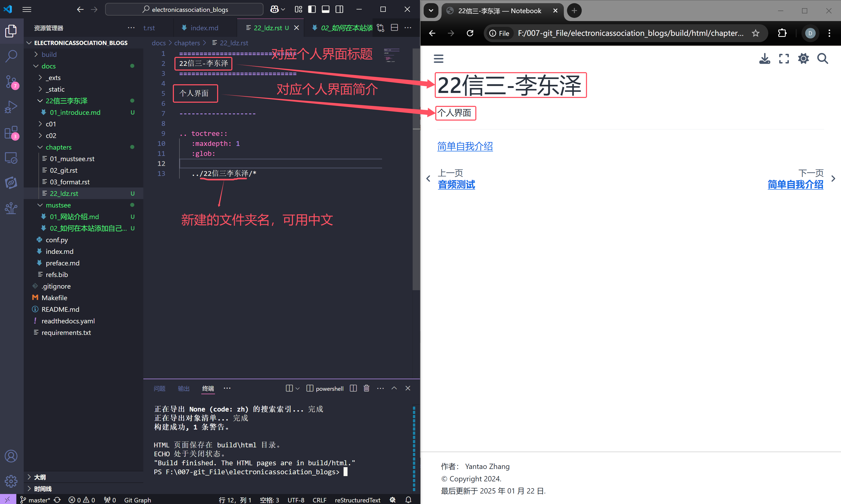The height and width of the screenshot is (504, 841).
Task: Toggle the bottom Panel visibility
Action: click(326, 9)
